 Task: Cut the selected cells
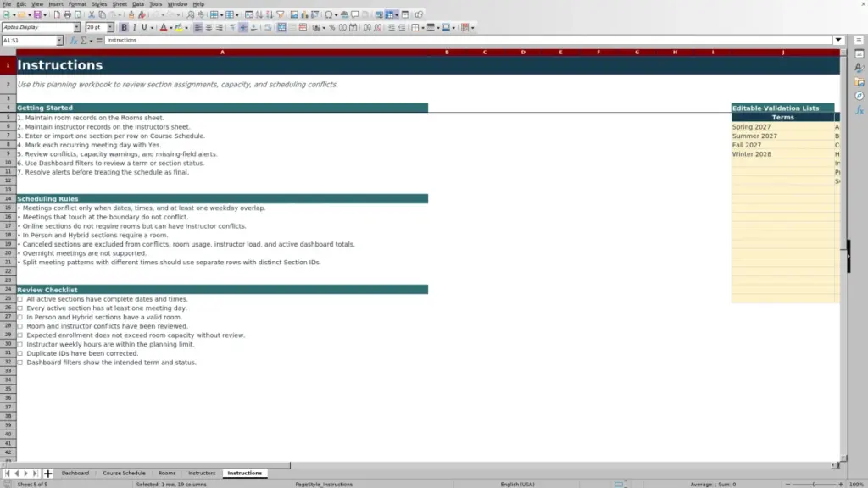pos(92,15)
